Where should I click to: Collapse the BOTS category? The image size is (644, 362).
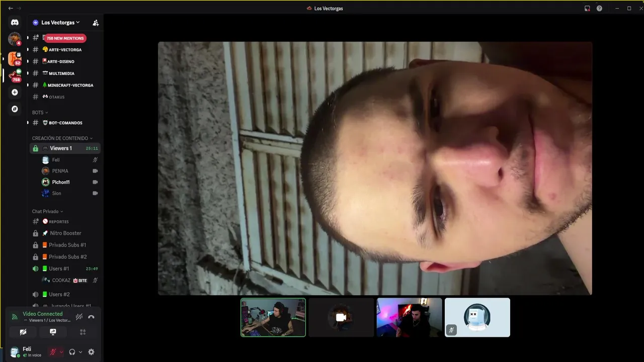40,113
